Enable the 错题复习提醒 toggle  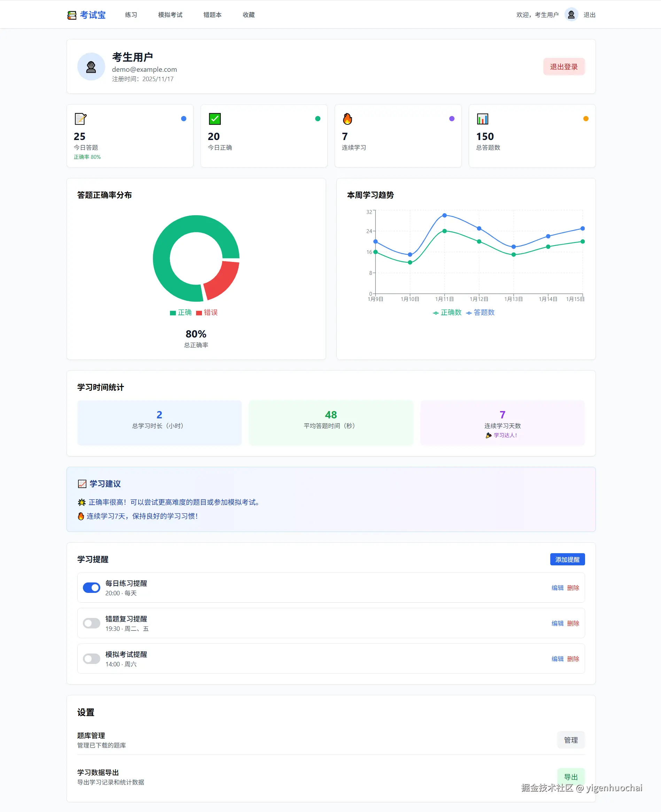coord(91,623)
